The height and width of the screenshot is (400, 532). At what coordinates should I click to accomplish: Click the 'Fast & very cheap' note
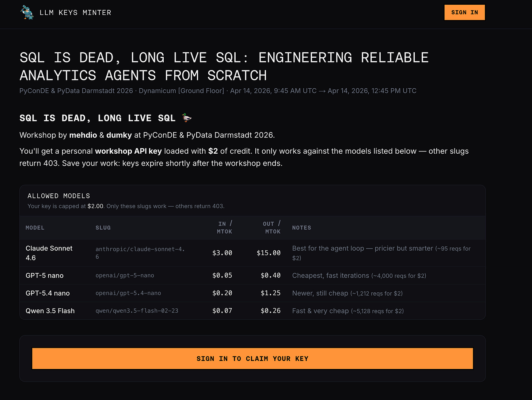(x=348, y=311)
